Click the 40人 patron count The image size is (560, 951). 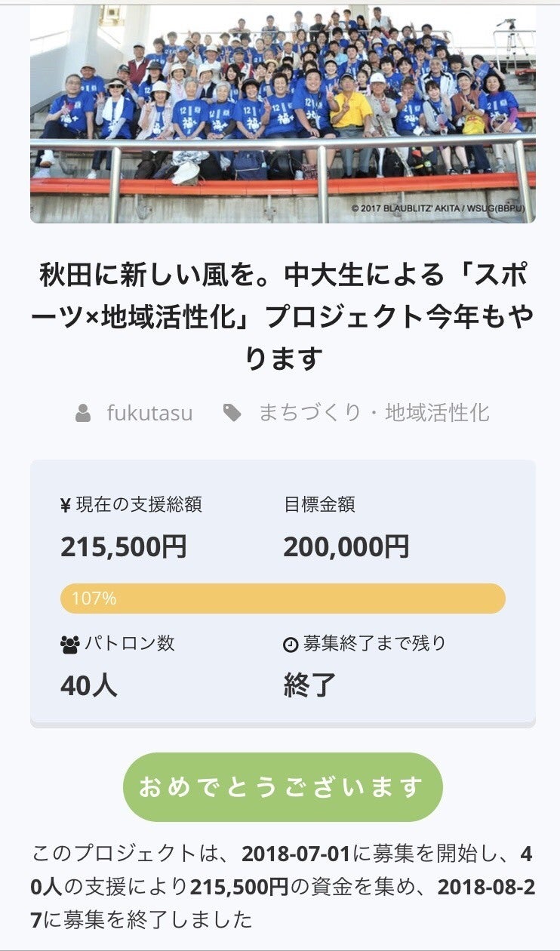coord(89,685)
